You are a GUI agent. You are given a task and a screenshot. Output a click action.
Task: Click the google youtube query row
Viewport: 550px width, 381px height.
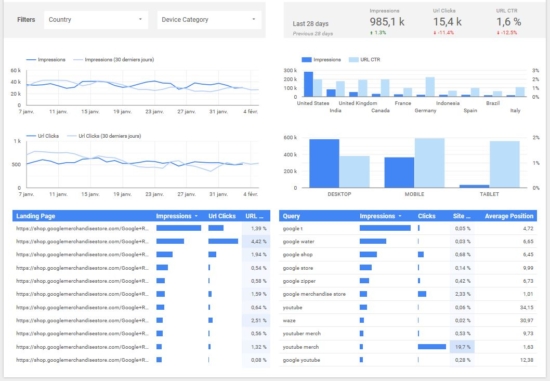408,360
